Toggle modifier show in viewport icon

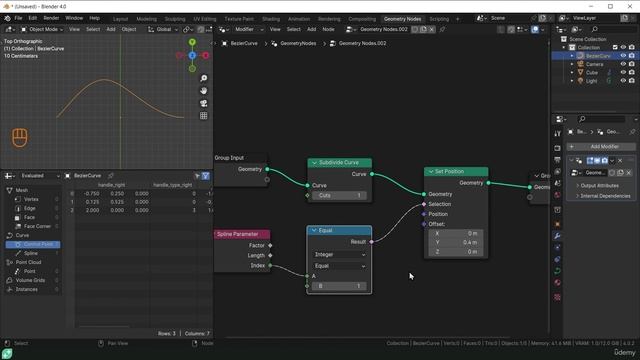coord(597,160)
